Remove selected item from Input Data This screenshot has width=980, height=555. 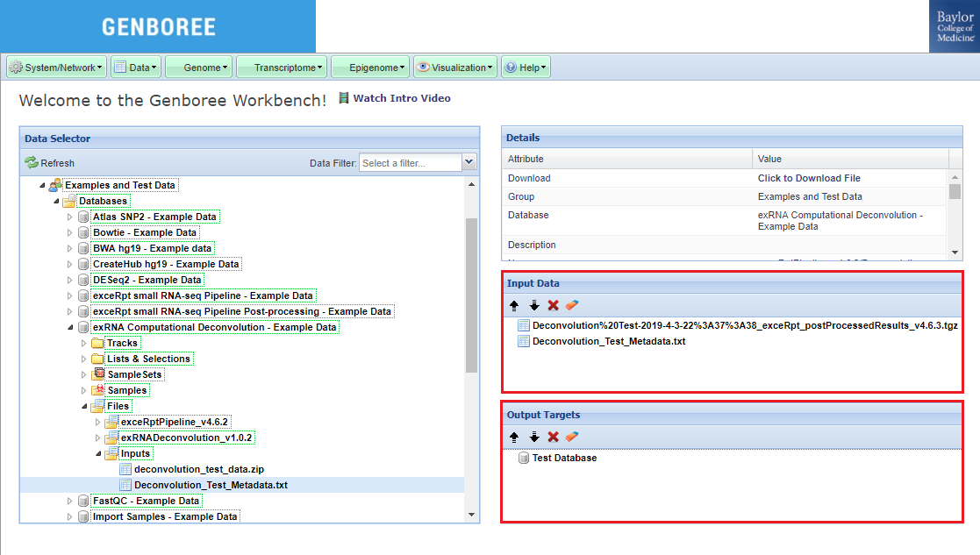click(553, 305)
